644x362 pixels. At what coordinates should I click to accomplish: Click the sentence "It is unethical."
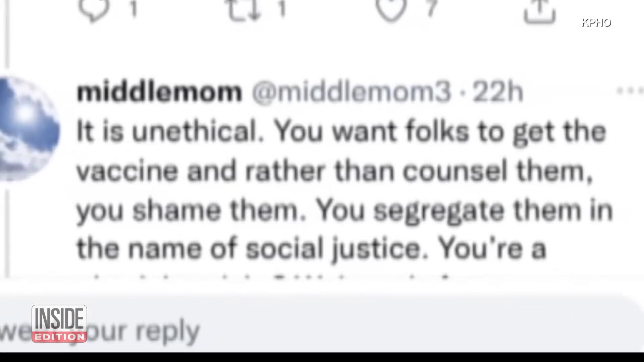pos(170,131)
